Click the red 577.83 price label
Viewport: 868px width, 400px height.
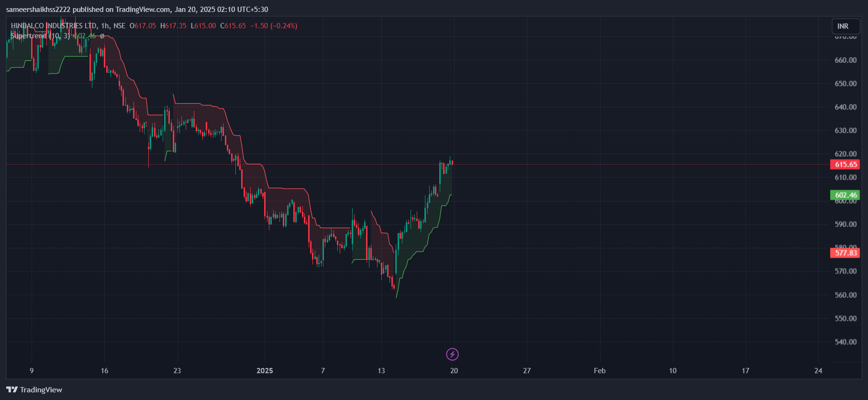click(x=845, y=253)
